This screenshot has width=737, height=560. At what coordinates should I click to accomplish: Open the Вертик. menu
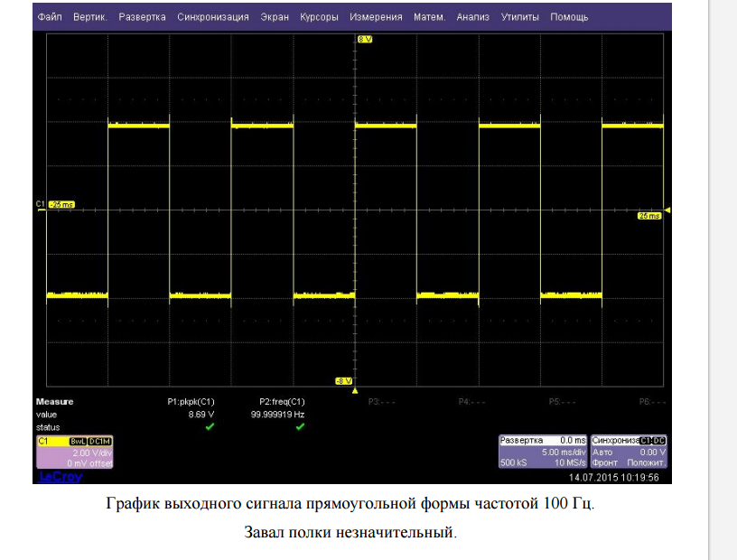click(89, 16)
